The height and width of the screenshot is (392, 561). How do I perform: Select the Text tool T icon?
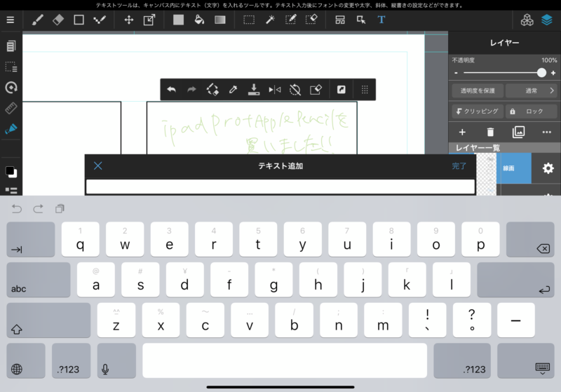(x=381, y=20)
